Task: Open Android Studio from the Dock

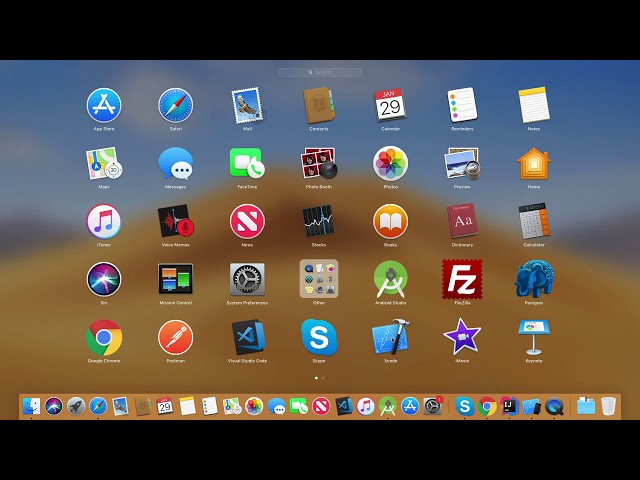Action: click(388, 406)
